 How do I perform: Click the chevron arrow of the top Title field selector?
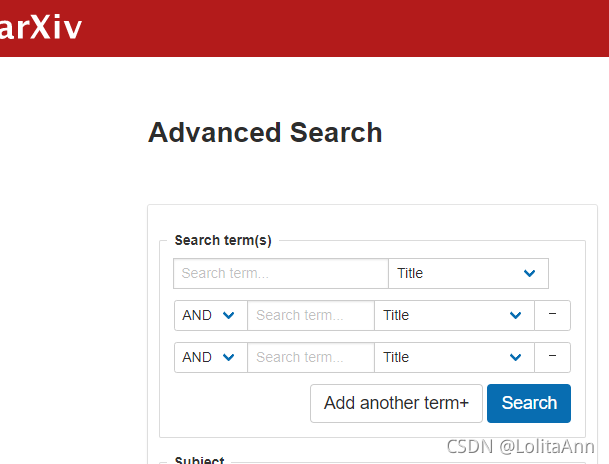point(529,273)
